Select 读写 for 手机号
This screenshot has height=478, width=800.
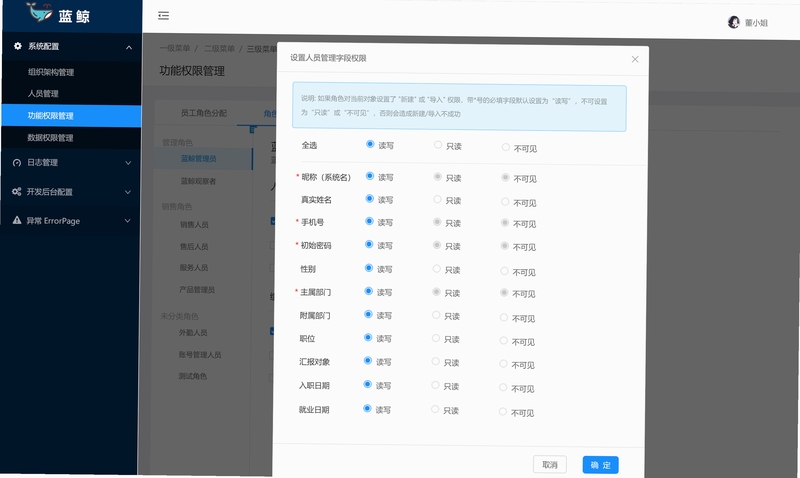[369, 221]
